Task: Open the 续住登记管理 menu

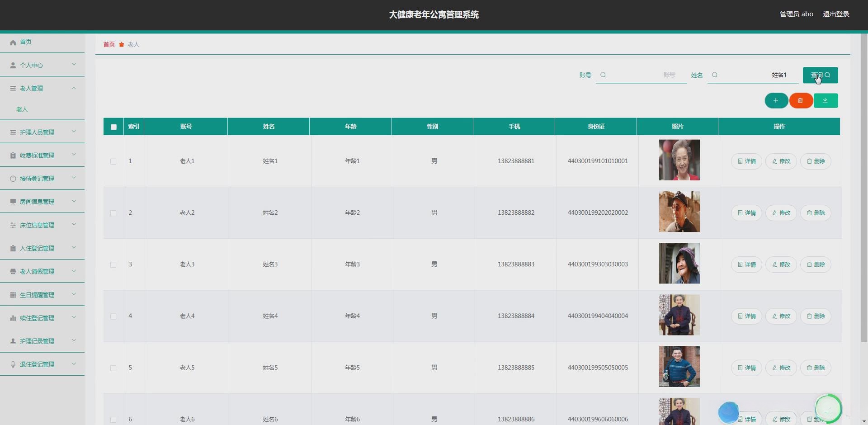Action: click(42, 318)
